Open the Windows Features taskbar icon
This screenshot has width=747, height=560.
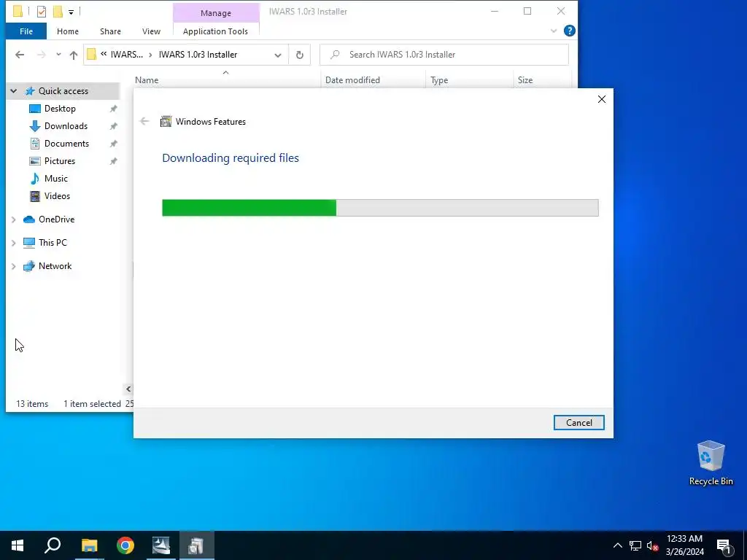pos(196,545)
